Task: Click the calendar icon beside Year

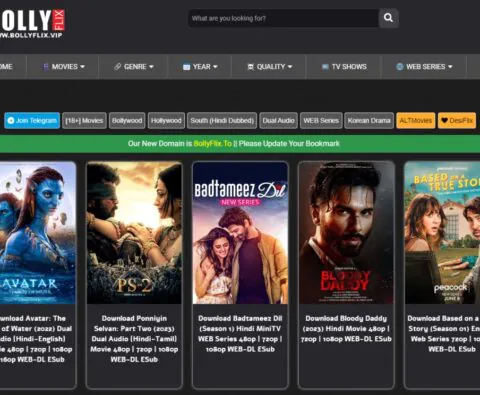Action: 187,67
